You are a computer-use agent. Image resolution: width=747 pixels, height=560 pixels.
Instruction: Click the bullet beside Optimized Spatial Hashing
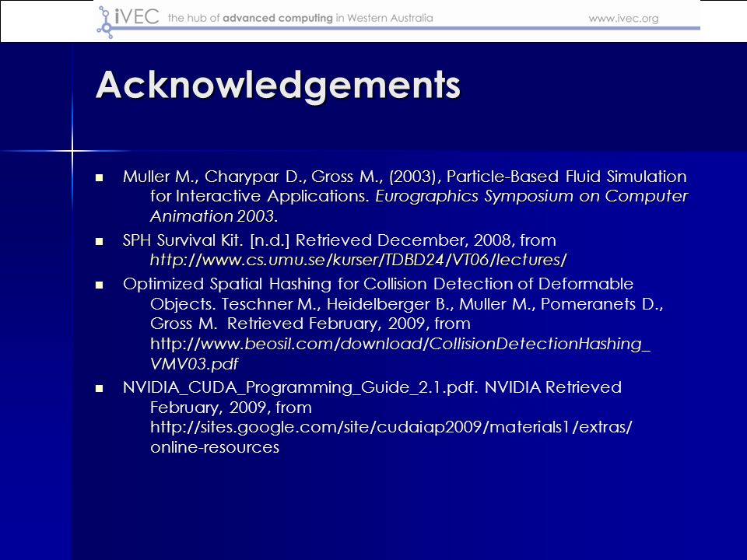(99, 285)
